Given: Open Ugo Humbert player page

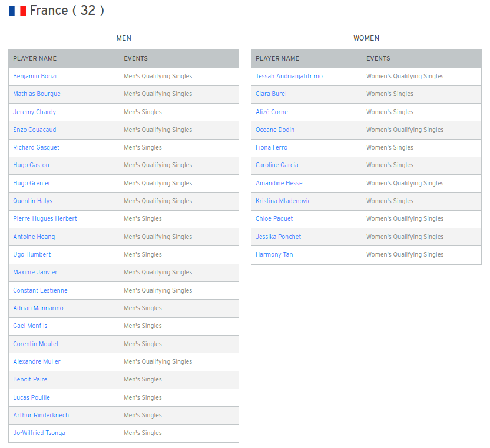Looking at the screenshot, I should click(x=32, y=255).
